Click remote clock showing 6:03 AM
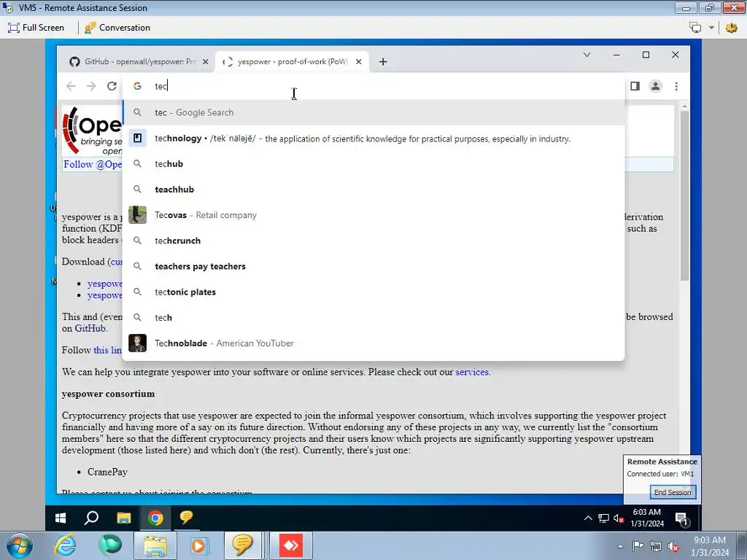This screenshot has height=560, width=747. pos(647,518)
